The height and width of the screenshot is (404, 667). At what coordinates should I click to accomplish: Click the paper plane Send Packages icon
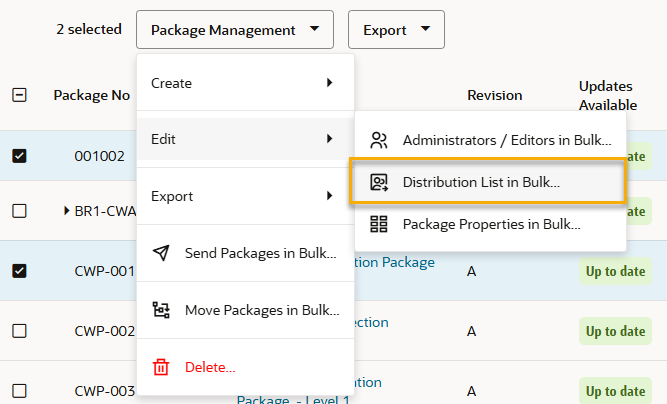coord(161,253)
